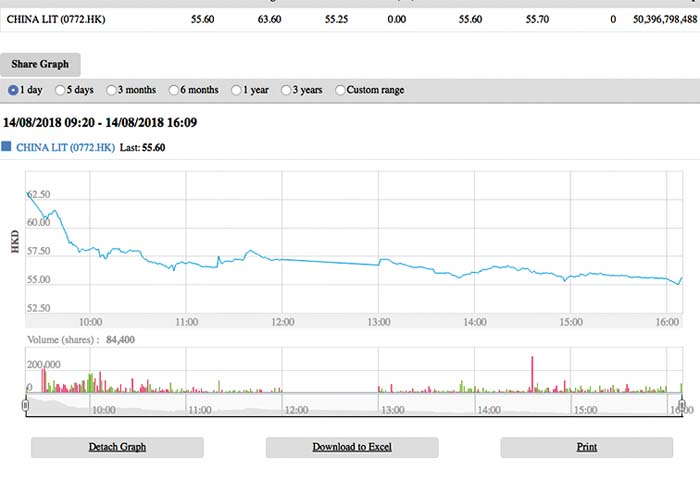This screenshot has height=481, width=700.
Task: Switch chart to 6 months range
Action: [173, 90]
